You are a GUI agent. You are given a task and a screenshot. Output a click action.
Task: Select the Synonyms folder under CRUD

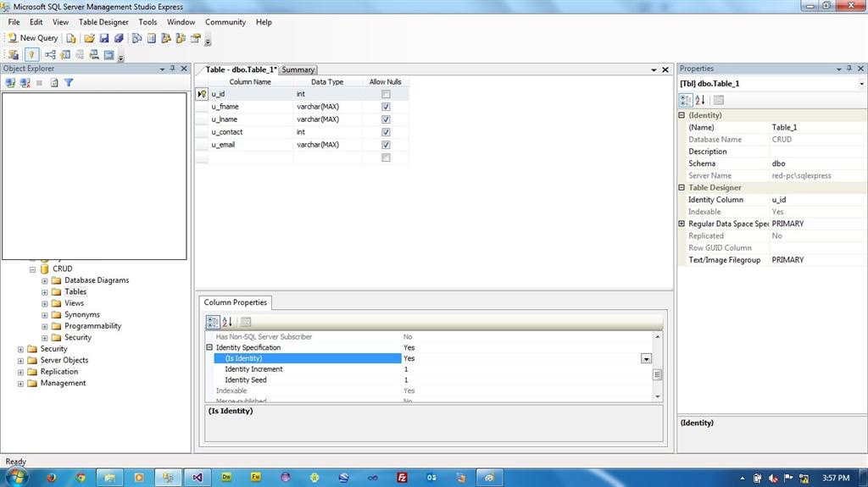click(82, 315)
